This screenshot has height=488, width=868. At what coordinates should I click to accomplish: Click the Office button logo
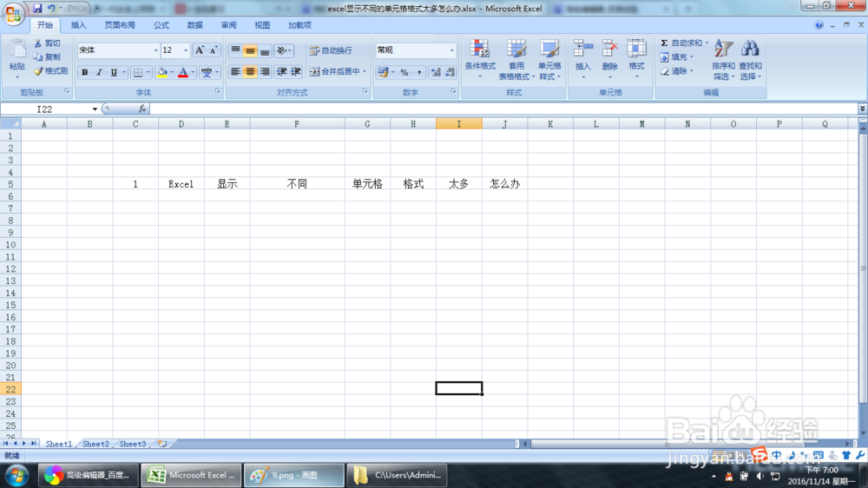[x=13, y=13]
